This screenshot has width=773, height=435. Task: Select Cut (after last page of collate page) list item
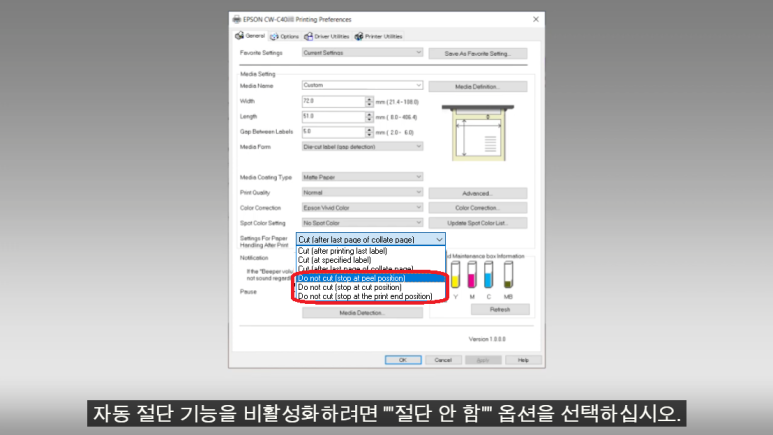click(371, 269)
